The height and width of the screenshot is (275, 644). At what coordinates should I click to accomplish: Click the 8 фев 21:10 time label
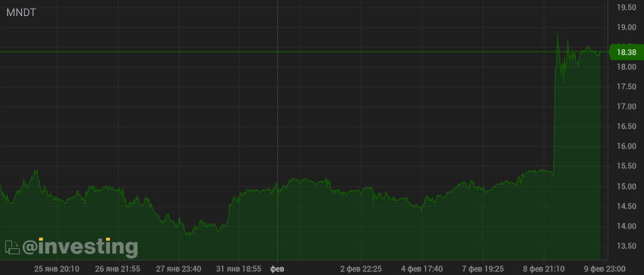[543, 269]
